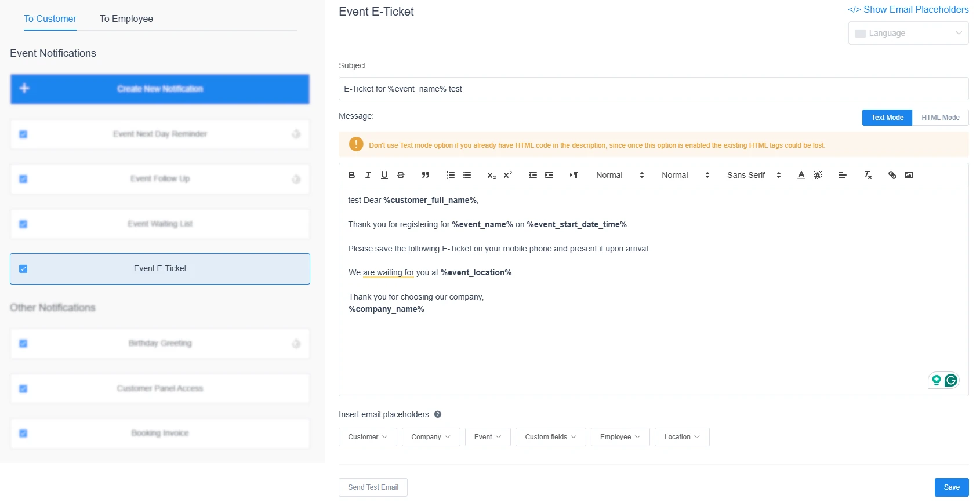This screenshot has height=503, width=980.
Task: Click Create New Notification button
Action: 160,89
